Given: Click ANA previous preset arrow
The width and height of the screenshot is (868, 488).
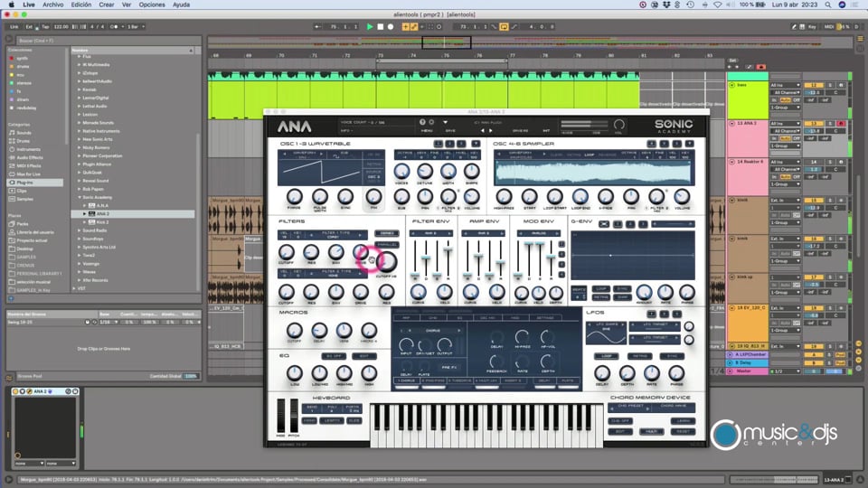Looking at the screenshot, I should (482, 130).
